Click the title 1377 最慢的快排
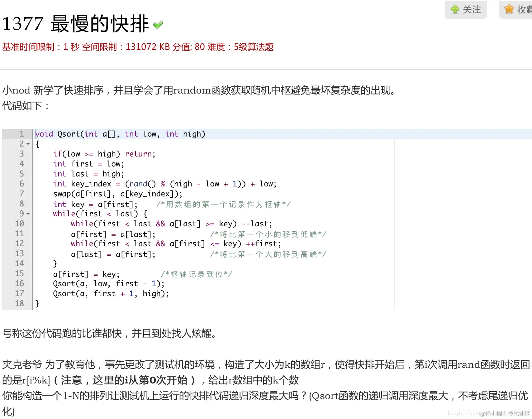 coord(75,24)
